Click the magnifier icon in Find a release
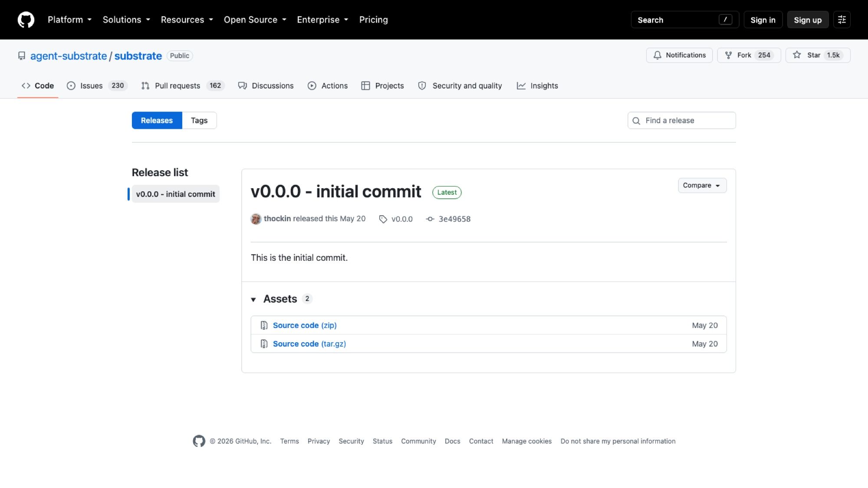 [x=636, y=121]
